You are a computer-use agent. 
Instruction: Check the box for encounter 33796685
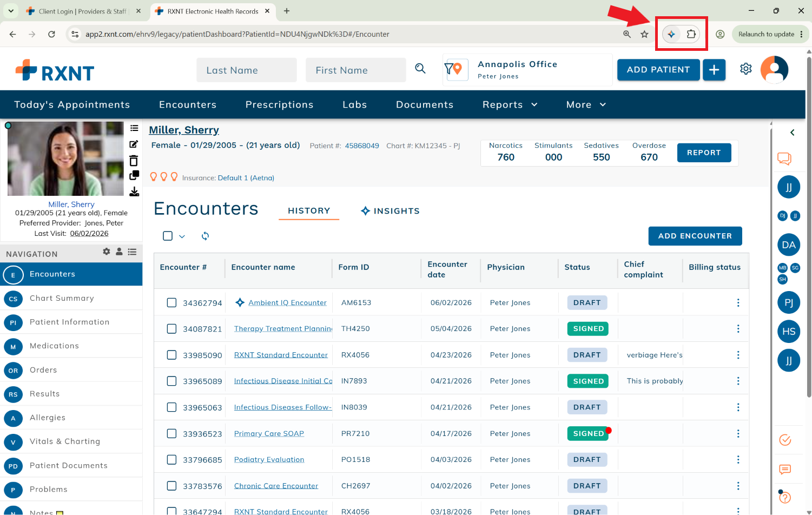[171, 459]
